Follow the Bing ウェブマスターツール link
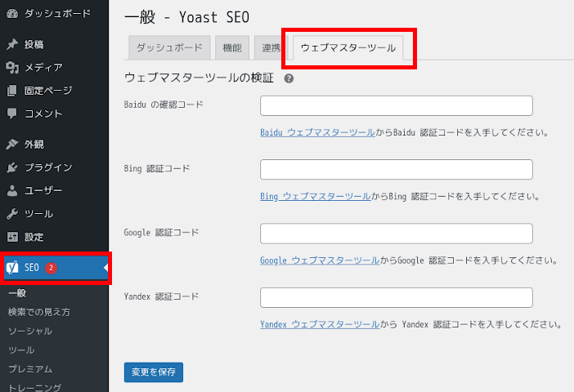The image size is (574, 392). coord(315,197)
